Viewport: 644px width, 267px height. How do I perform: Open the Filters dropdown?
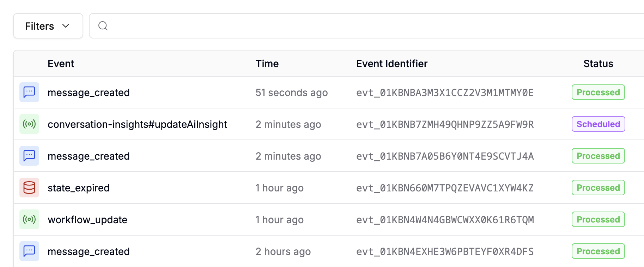click(48, 25)
